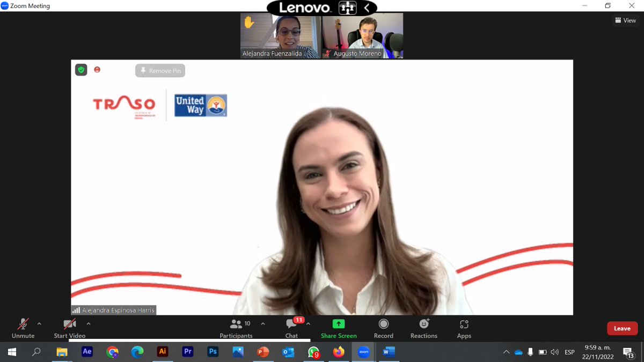Viewport: 644px width, 362px height.
Task: Open Windows Start menu
Action: (12, 352)
